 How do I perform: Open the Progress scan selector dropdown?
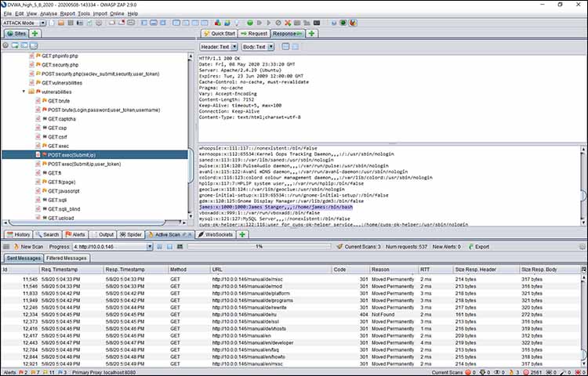pos(112,247)
